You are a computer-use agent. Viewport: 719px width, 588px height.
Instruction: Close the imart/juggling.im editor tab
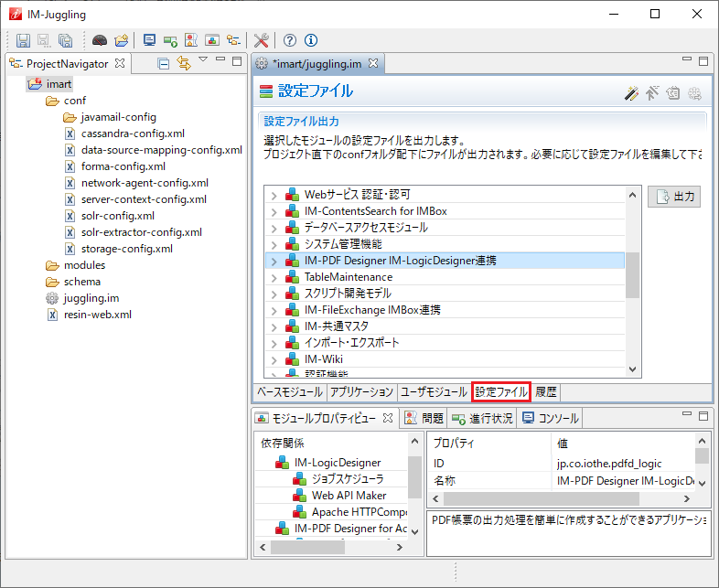[x=373, y=63]
